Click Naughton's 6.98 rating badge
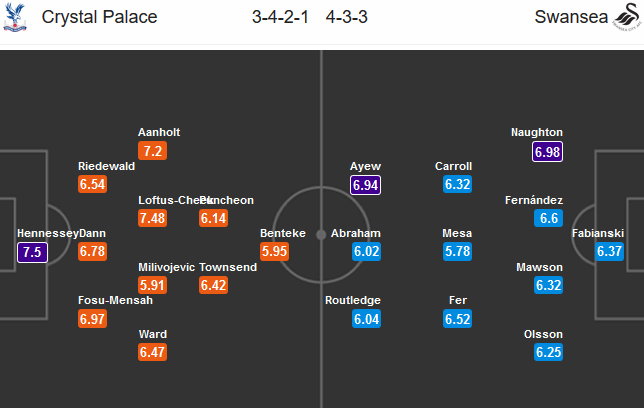644x408 pixels. pyautogui.click(x=548, y=151)
